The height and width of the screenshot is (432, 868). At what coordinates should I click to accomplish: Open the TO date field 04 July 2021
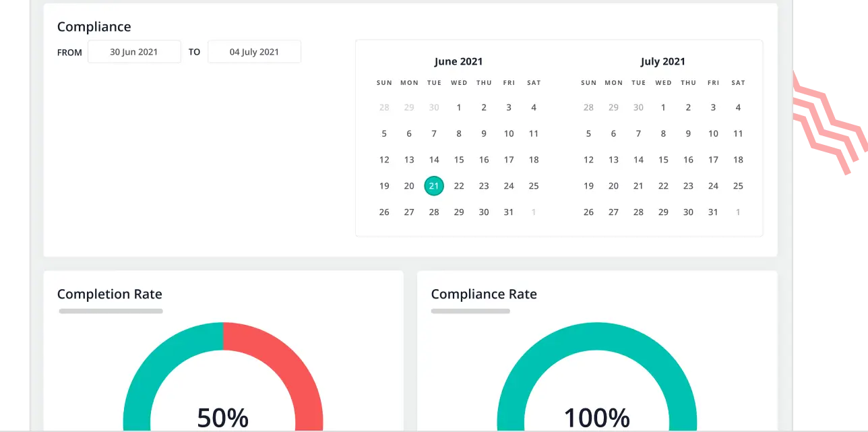point(254,52)
